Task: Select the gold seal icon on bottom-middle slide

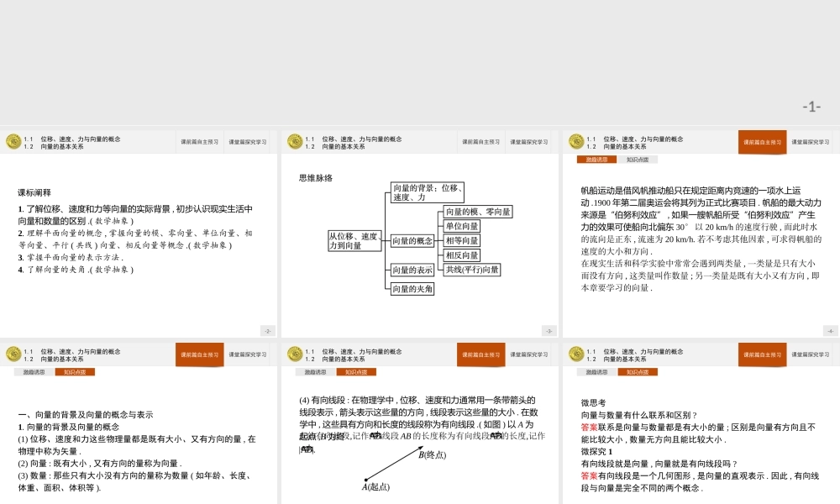Action: point(294,354)
